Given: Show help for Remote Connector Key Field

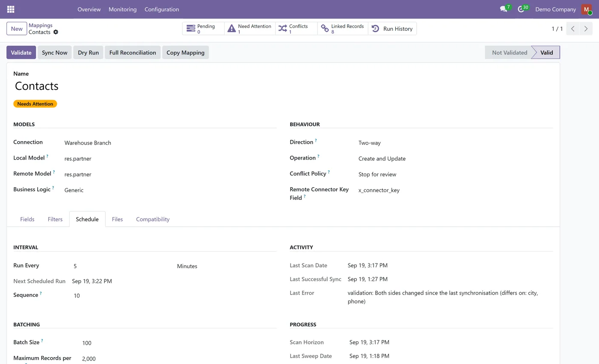Looking at the screenshot, I should (305, 197).
